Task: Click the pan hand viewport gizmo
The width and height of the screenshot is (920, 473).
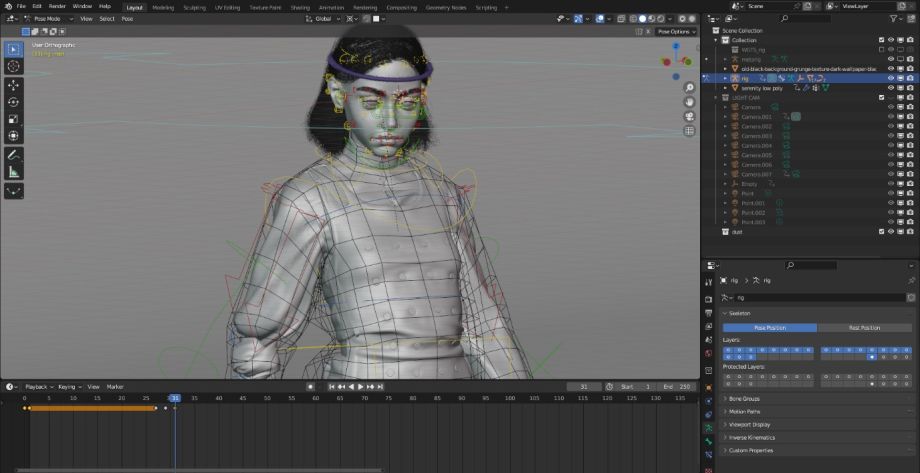Action: [x=689, y=102]
